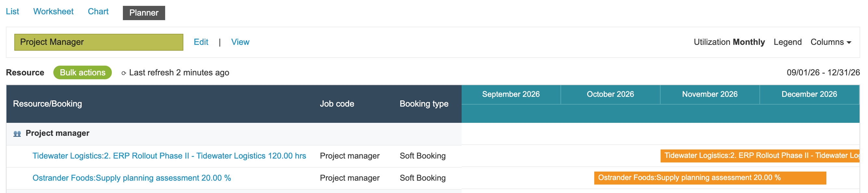
Task: Click the Project Manager filter name field
Action: (99, 42)
